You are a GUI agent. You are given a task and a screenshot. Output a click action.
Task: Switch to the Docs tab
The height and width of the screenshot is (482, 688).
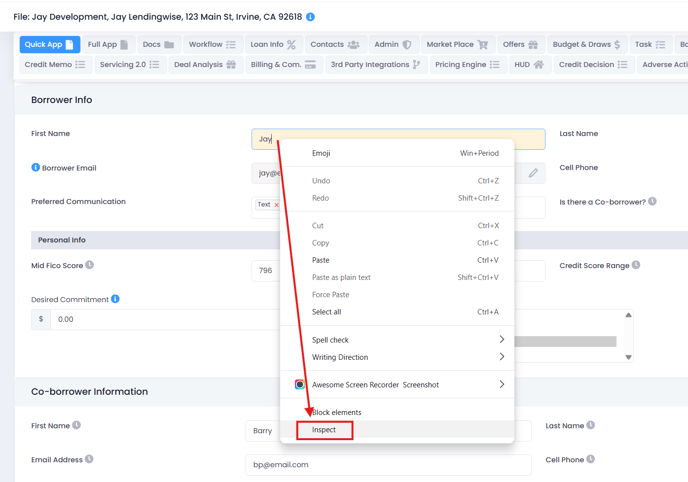[x=158, y=44]
